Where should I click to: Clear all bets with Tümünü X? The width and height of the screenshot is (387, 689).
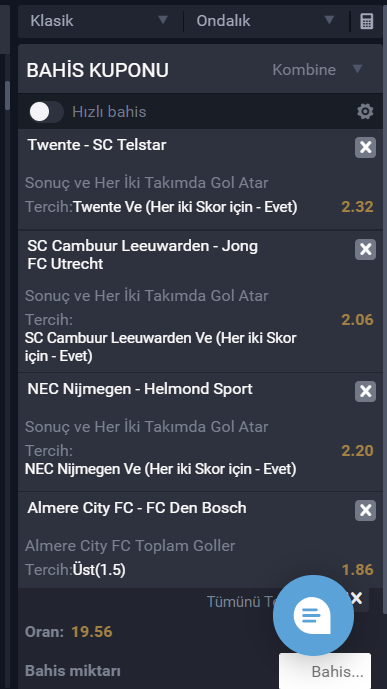point(357,598)
